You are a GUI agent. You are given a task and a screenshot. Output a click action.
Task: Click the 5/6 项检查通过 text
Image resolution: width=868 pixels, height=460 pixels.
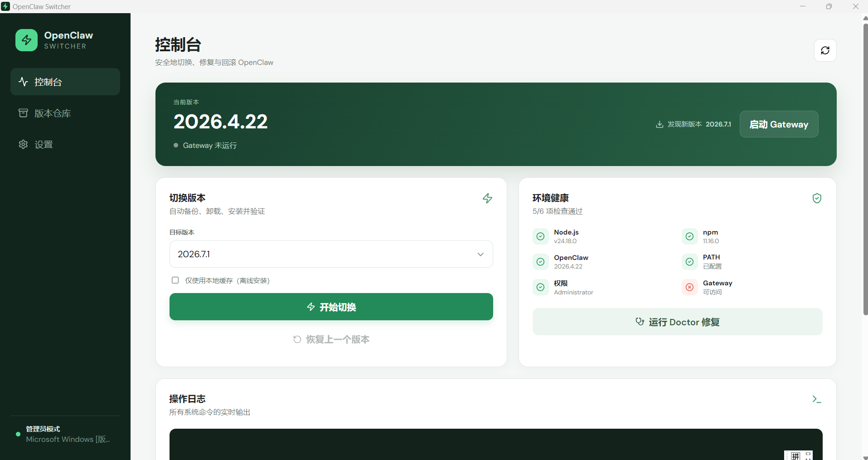pyautogui.click(x=558, y=211)
